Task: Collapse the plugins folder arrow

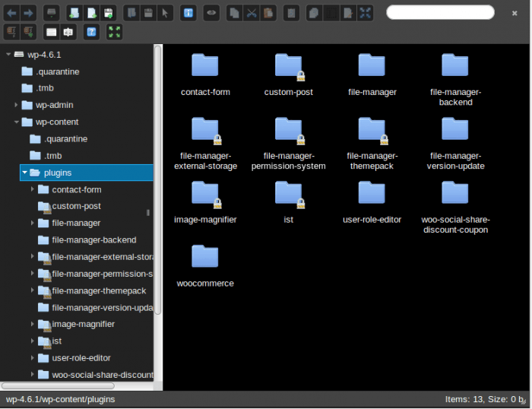Action: click(24, 173)
